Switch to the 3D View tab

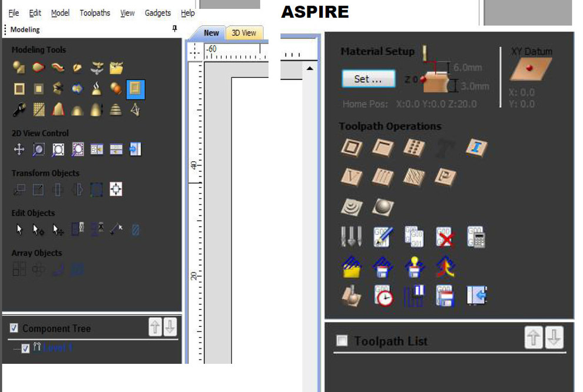244,33
